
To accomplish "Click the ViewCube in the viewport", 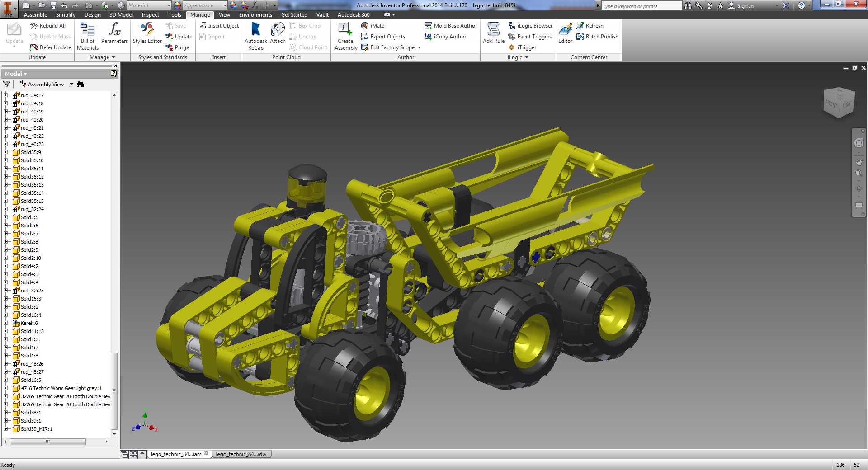I will (x=839, y=103).
